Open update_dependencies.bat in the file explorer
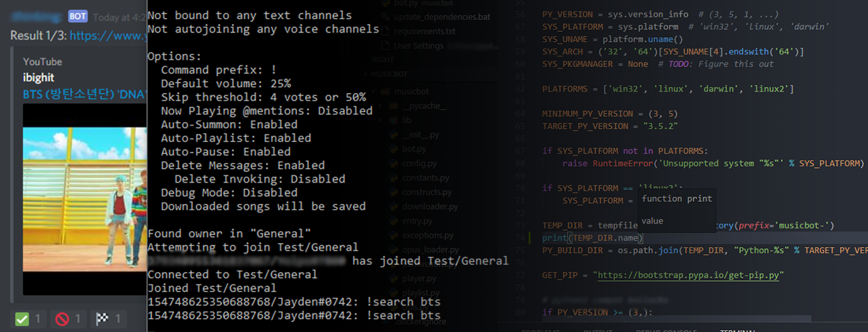 tap(442, 16)
